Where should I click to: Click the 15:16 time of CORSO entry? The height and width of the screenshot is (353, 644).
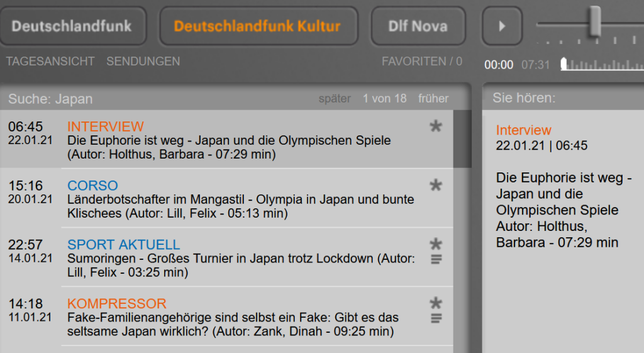click(x=25, y=186)
